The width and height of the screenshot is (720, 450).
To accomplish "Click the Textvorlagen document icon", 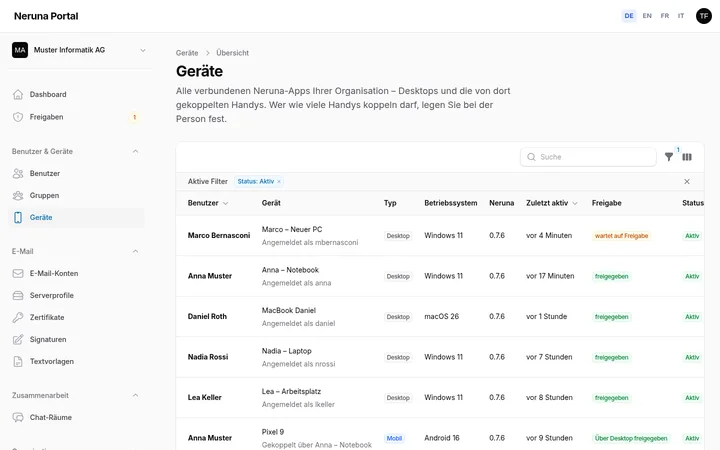I will pos(18,362).
